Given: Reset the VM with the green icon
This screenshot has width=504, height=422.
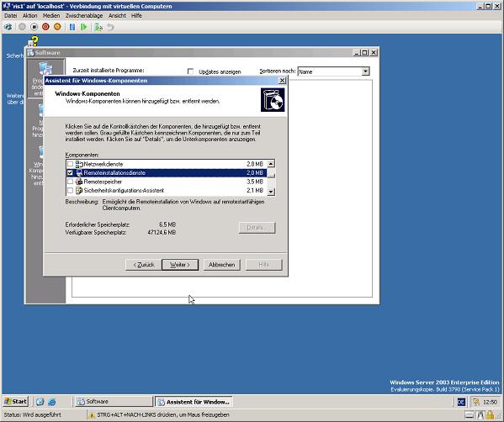Looking at the screenshot, I should 84,27.
